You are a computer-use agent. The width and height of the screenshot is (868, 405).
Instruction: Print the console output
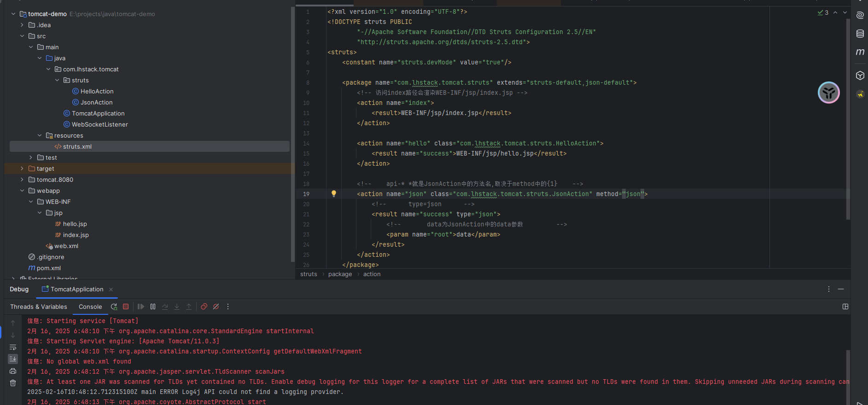13,371
